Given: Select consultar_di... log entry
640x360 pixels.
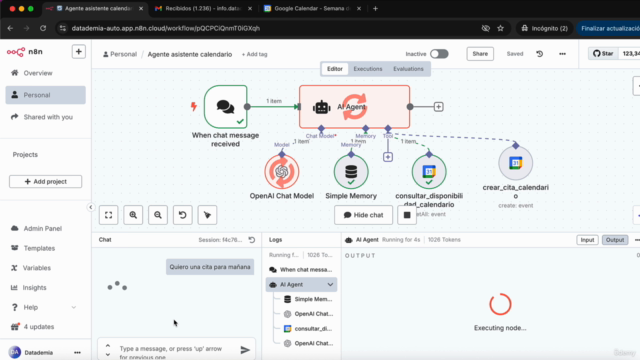Looking at the screenshot, I should click(309, 329).
